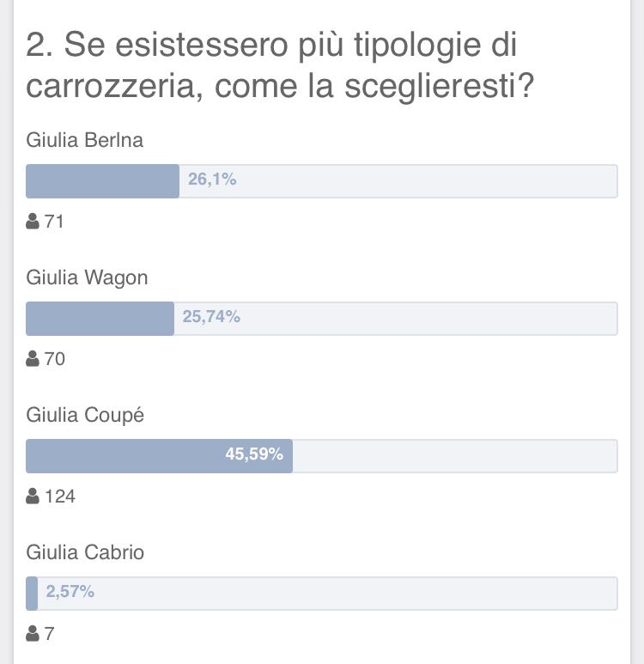Choose the Giulia Coupé option label
The width and height of the screenshot is (644, 664).
point(85,415)
